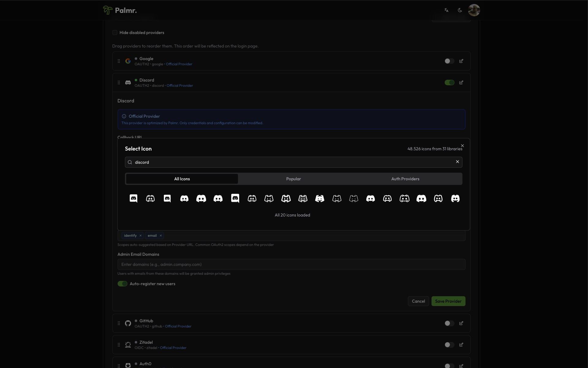Click the magnifier icon in icon search
This screenshot has height=368, width=588.
pyautogui.click(x=130, y=162)
